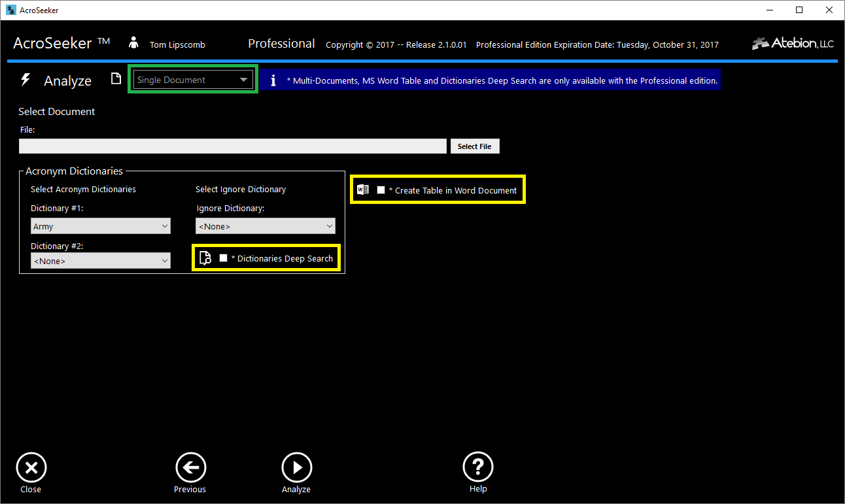Viewport: 845px width, 504px height.
Task: Click the Analyze heading text
Action: (x=68, y=81)
